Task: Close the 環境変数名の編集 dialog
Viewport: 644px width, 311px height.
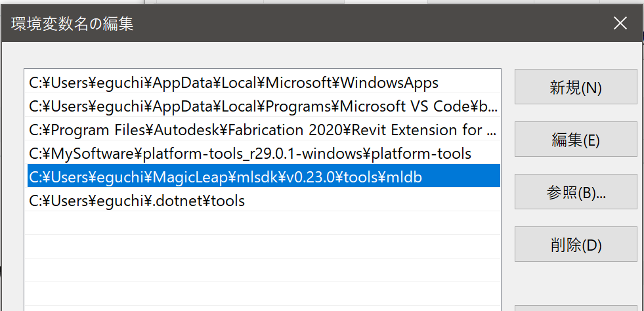Action: [620, 24]
